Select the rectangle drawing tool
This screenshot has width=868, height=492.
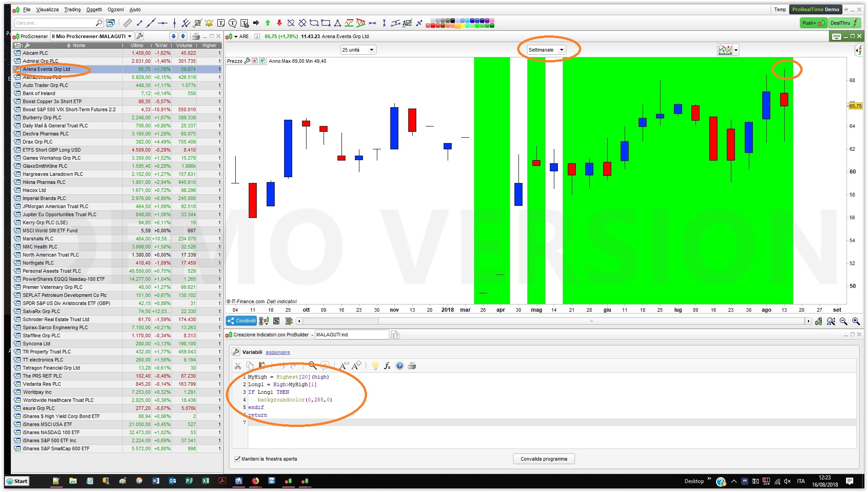326,23
